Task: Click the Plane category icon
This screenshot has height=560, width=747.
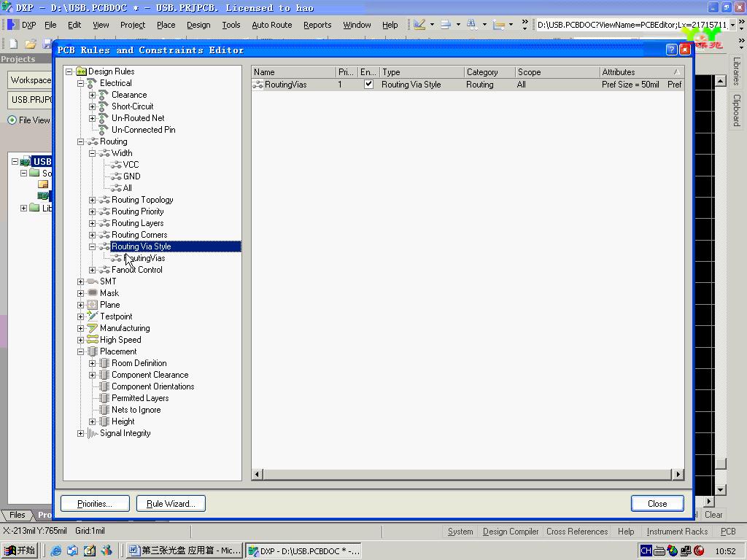Action: click(x=93, y=305)
